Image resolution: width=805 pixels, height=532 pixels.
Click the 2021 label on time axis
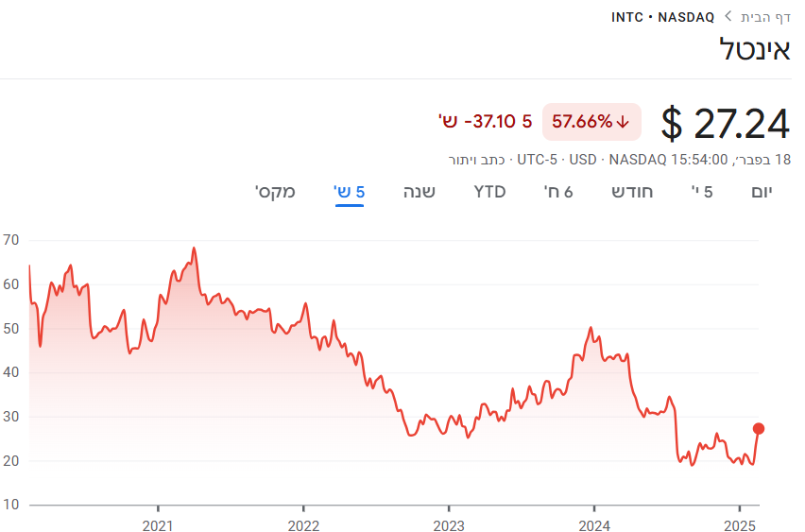[158, 524]
